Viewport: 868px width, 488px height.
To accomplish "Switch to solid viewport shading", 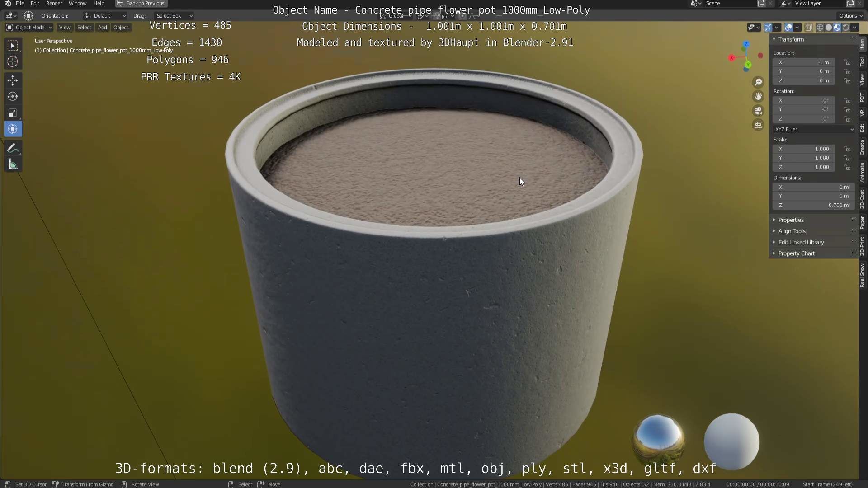I will [828, 28].
